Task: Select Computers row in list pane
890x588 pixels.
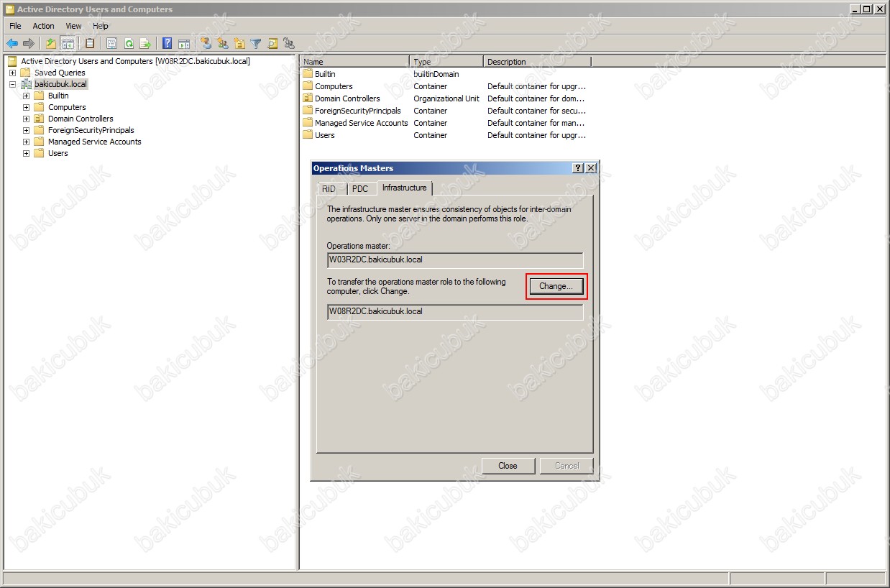Action: [x=445, y=86]
